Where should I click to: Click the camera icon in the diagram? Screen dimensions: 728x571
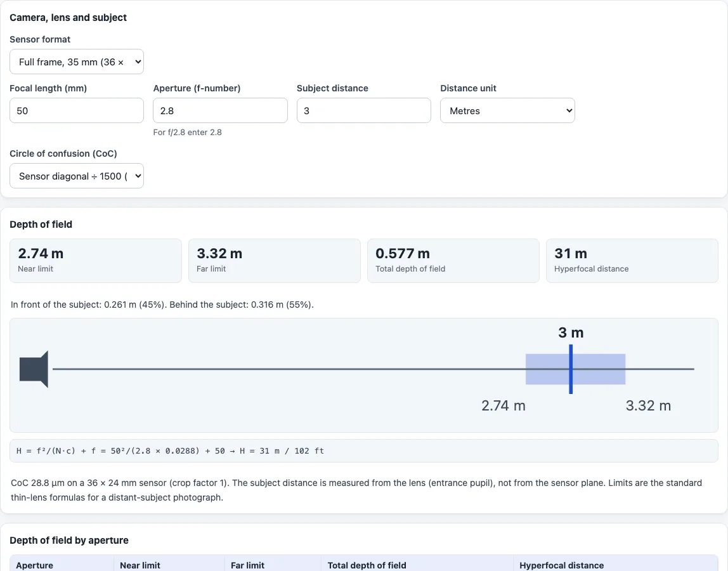(x=34, y=369)
